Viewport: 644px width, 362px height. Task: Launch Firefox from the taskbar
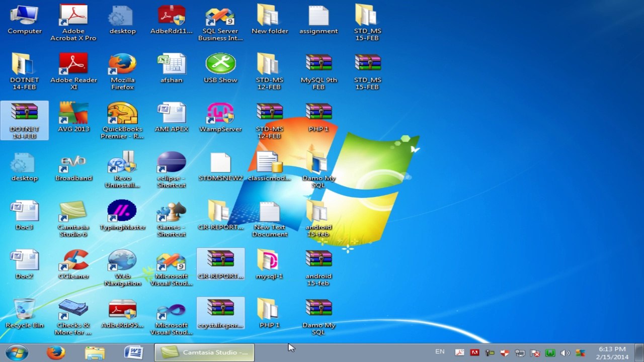pyautogui.click(x=56, y=352)
